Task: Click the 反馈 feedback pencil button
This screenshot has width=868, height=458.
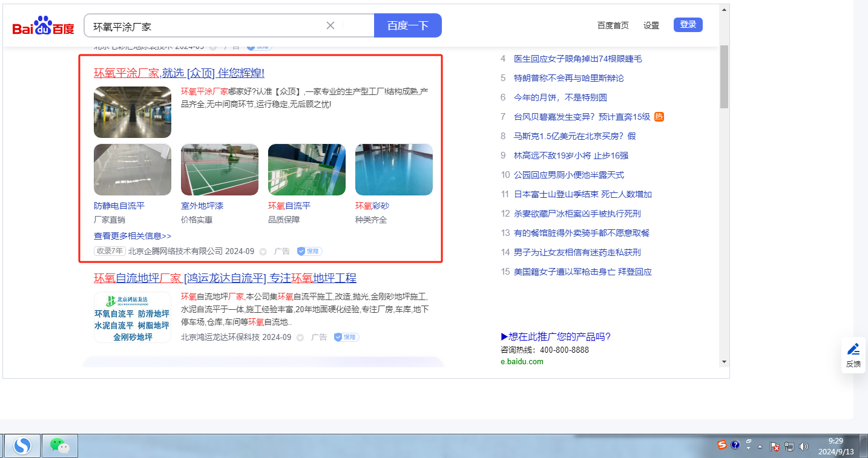Action: tap(853, 355)
